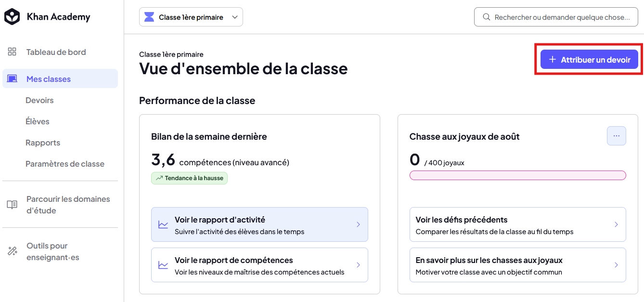This screenshot has height=302, width=644.
Task: Click the chart icon beside Voir le rapport d'activité
Action: (x=163, y=224)
